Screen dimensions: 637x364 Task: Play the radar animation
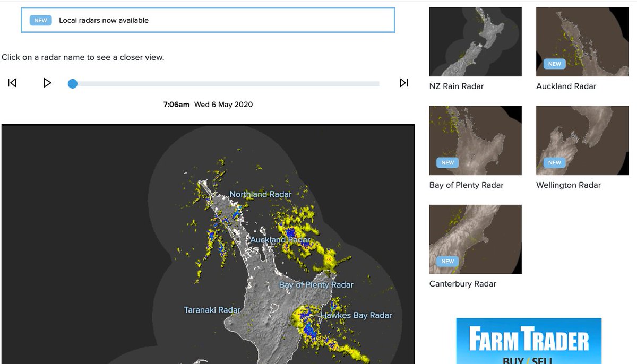click(47, 83)
